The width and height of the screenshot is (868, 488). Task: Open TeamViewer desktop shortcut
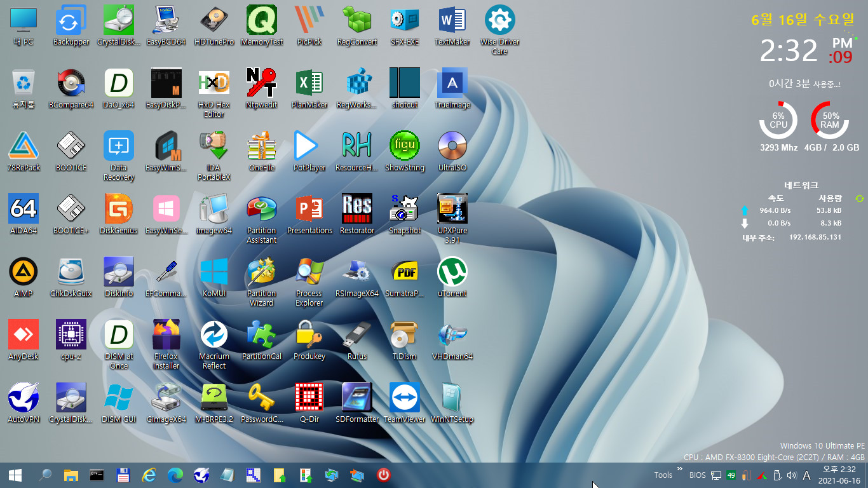pos(405,403)
